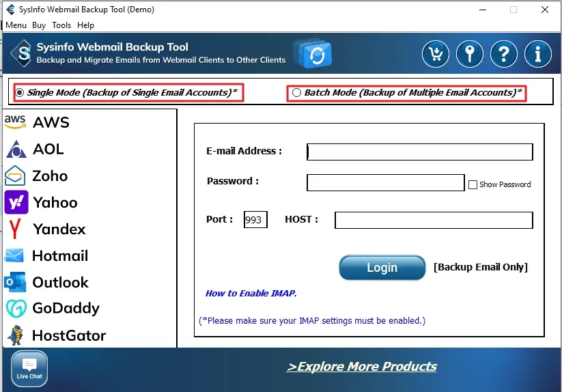The width and height of the screenshot is (562, 392).
Task: Enable the Show Password checkbox
Action: tap(473, 184)
